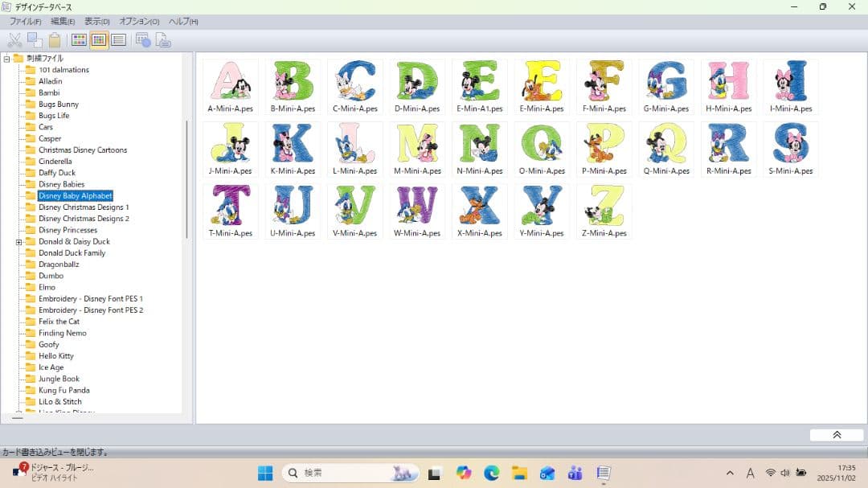
Task: Select the Z-Mini-A.pes design thumbnail
Action: [x=604, y=211]
